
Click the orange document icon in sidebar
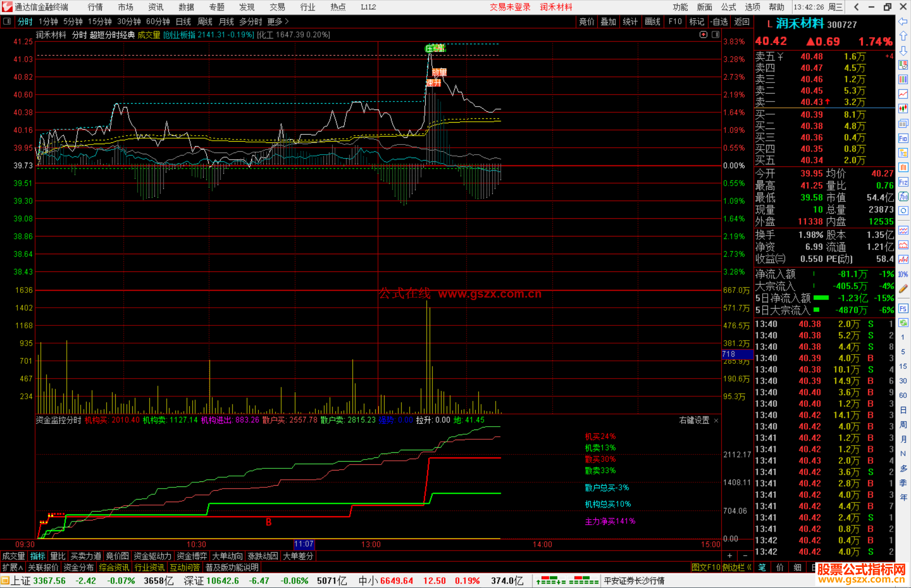coord(903,167)
